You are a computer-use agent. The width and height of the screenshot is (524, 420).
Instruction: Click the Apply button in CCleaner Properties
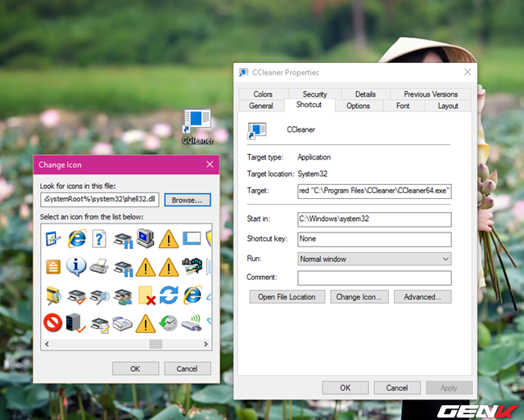[449, 387]
